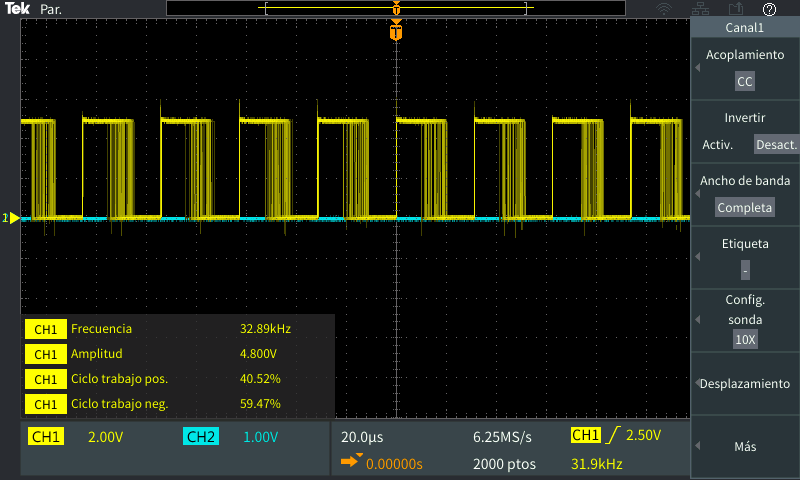Image resolution: width=800 pixels, height=480 pixels.
Task: Click the rising edge trigger slope icon
Action: coord(612,435)
